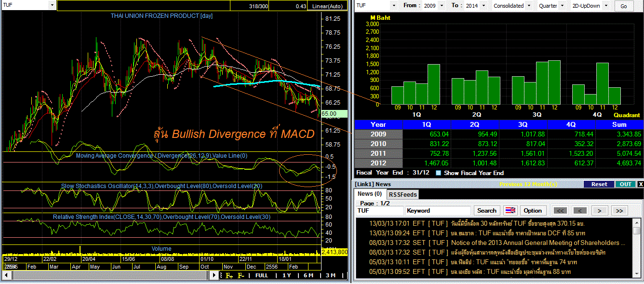Viewport: 644px width, 284px height.
Task: Set chart range to 6M
Action: pyautogui.click(x=309, y=275)
